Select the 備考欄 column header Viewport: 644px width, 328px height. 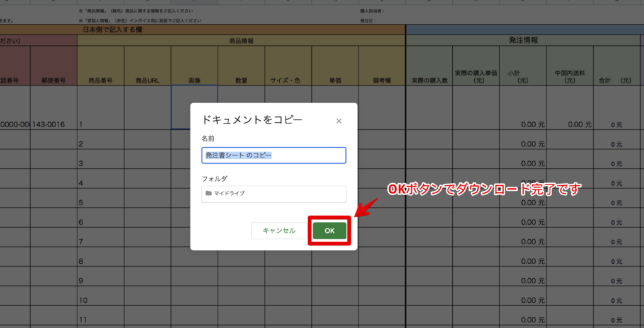(x=382, y=65)
